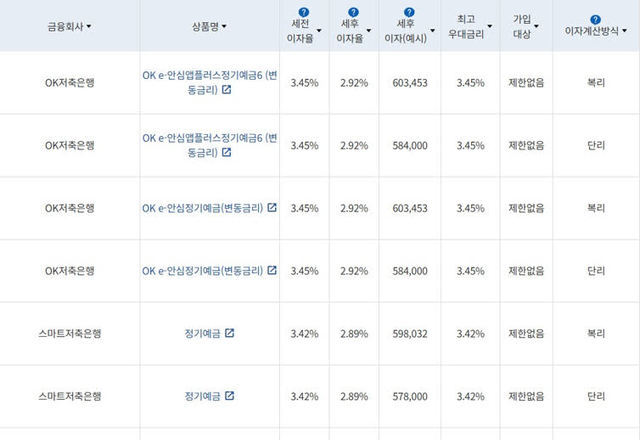Click the sort arrow beside 최고 우대금리
640x440 pixels.
pos(489,27)
